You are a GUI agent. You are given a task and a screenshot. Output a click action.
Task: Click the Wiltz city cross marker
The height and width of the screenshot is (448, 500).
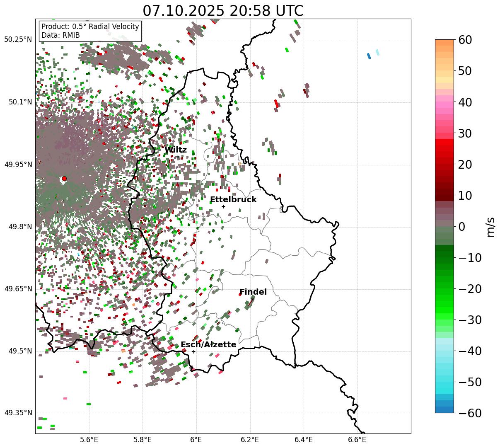[x=178, y=157]
